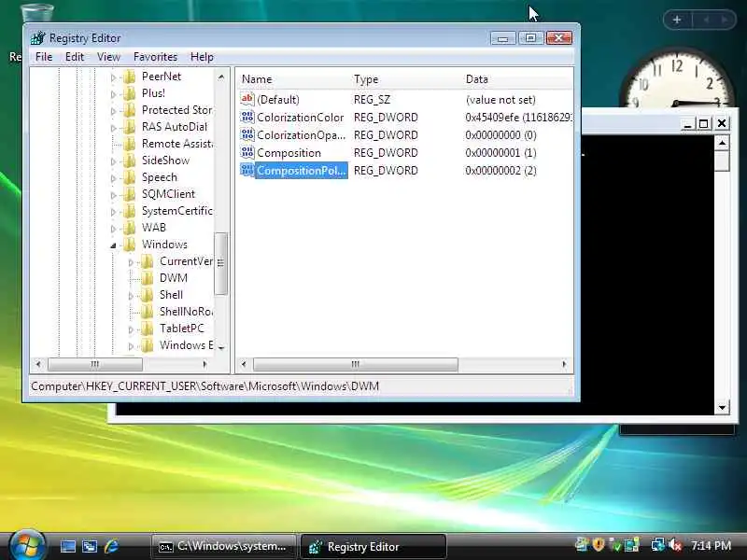Click tree pane scroll down arrow
Screen dimensions: 747x560
(x=221, y=348)
